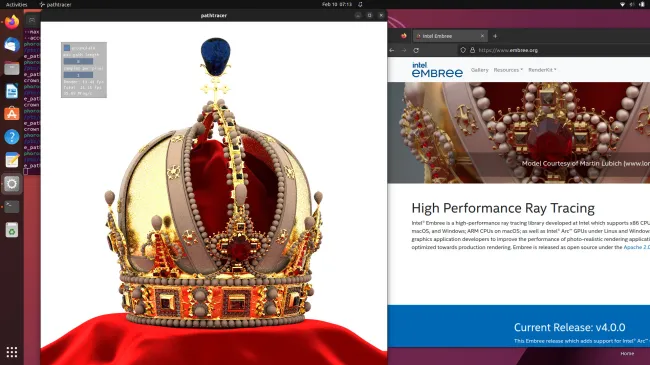This screenshot has width=650, height=365.
Task: Click the Help question mark dock icon
Action: pyautogui.click(x=12, y=137)
